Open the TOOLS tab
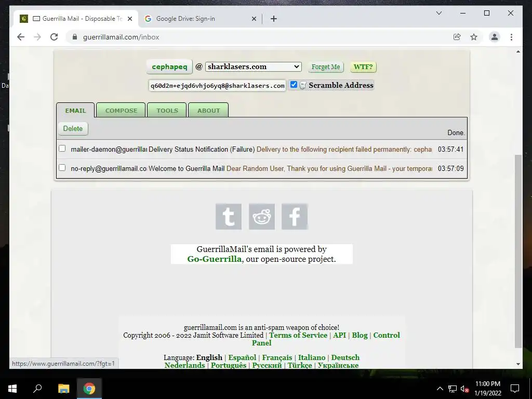 pos(167,110)
